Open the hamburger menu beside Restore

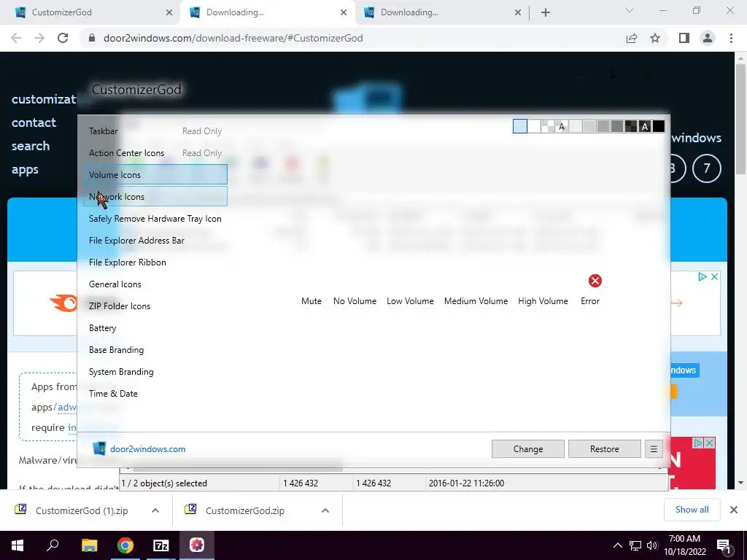tap(654, 449)
